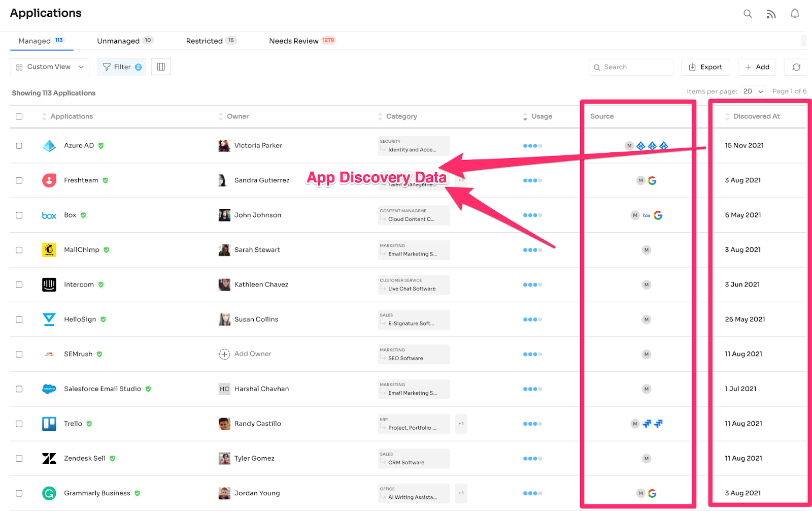Click the Salesforce Email Studio logo
The image size is (812, 511).
(x=49, y=389)
